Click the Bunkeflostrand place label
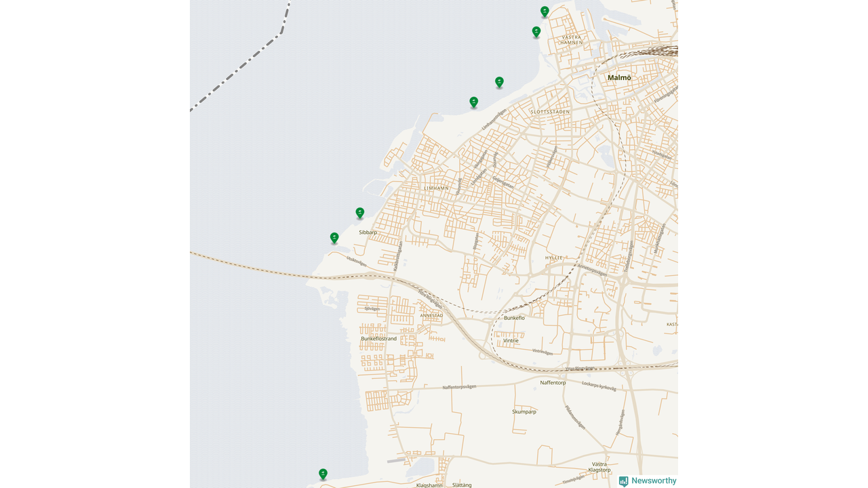 [378, 338]
